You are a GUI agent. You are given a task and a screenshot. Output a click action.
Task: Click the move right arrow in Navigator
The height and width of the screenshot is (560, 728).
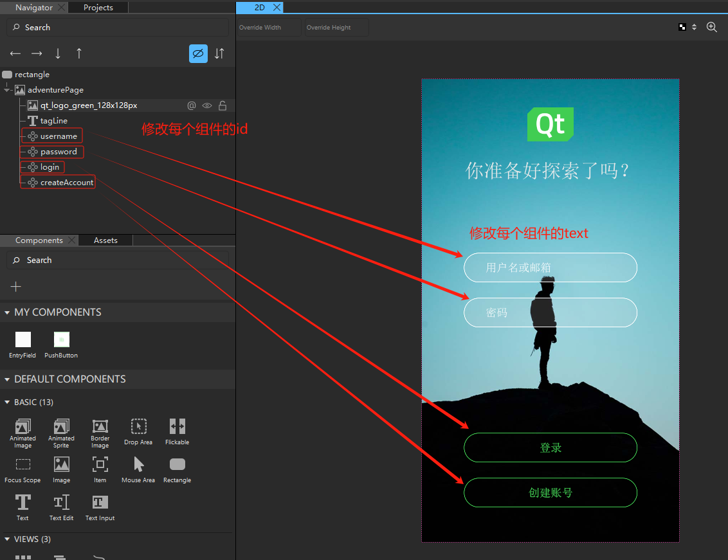37,54
